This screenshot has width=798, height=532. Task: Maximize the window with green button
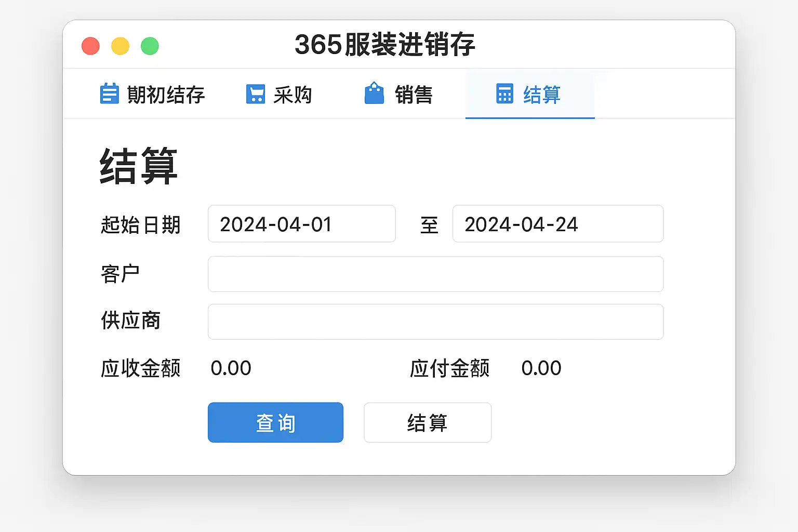pyautogui.click(x=150, y=46)
